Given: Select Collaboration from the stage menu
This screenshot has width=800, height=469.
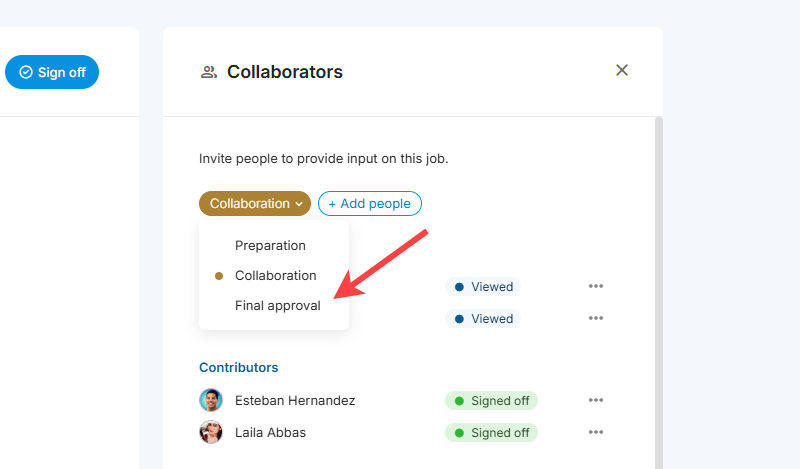Looking at the screenshot, I should (x=275, y=275).
